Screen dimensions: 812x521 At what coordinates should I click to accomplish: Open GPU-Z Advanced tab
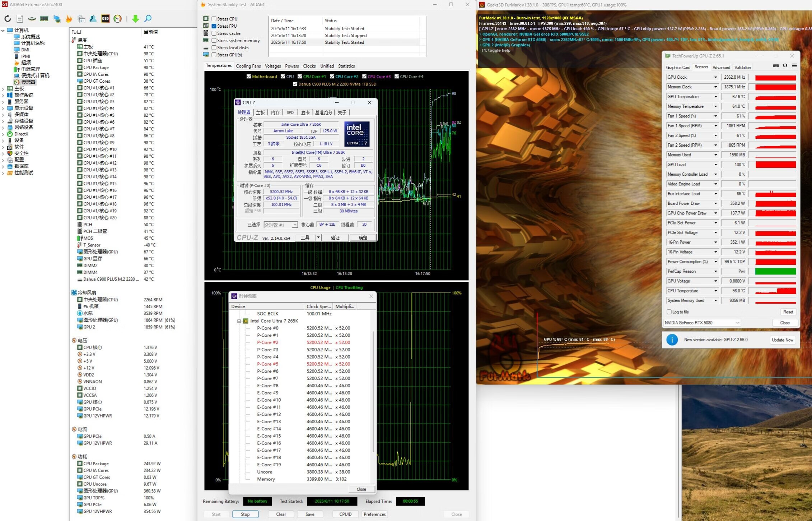click(721, 68)
